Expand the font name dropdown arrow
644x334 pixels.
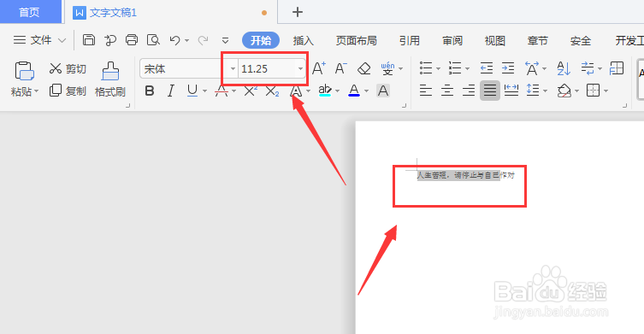[x=233, y=68]
